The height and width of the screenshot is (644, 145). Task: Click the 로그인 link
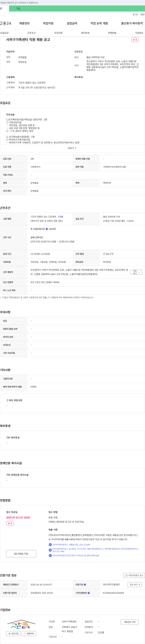pos(135,15)
